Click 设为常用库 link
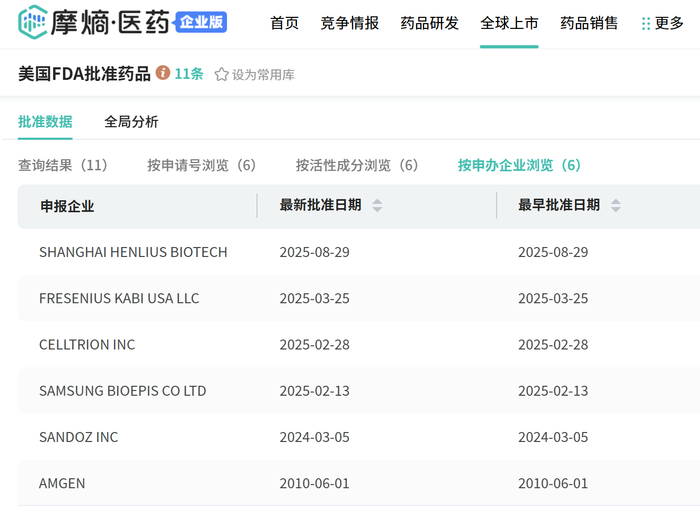The width and height of the screenshot is (700, 514). coord(263,74)
